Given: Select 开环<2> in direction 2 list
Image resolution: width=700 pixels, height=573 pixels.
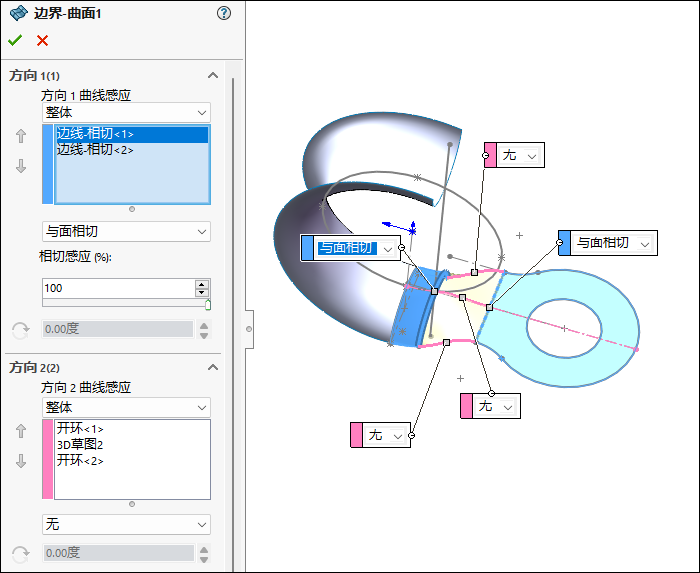Looking at the screenshot, I should coord(80,460).
